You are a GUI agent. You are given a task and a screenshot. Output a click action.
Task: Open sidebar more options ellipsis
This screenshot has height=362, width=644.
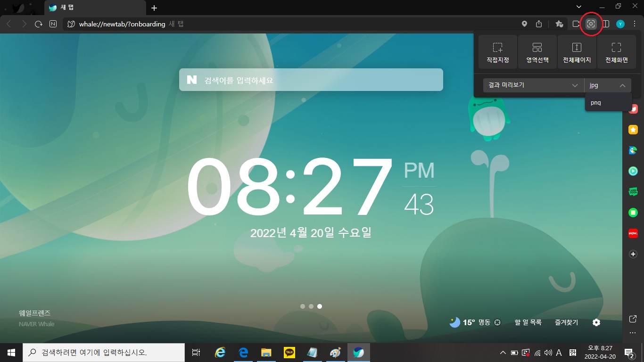pyautogui.click(x=633, y=333)
